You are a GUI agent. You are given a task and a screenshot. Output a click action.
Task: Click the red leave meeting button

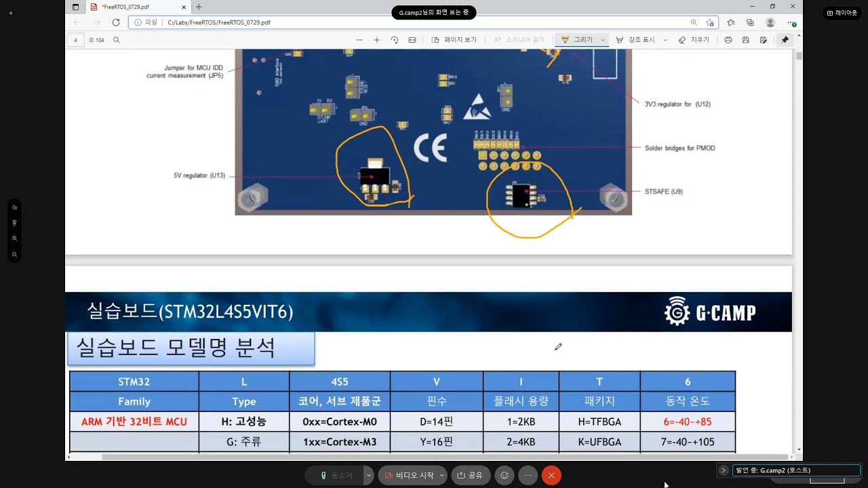tap(551, 476)
